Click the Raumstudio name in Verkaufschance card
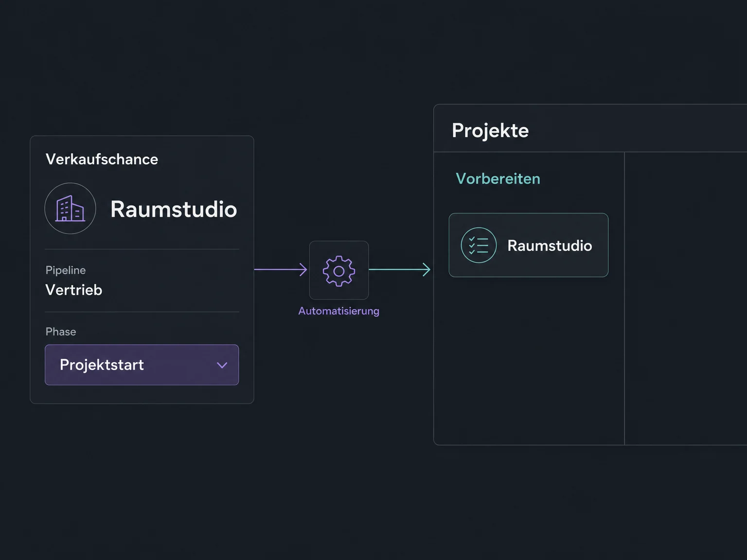The width and height of the screenshot is (747, 560). [x=174, y=209]
